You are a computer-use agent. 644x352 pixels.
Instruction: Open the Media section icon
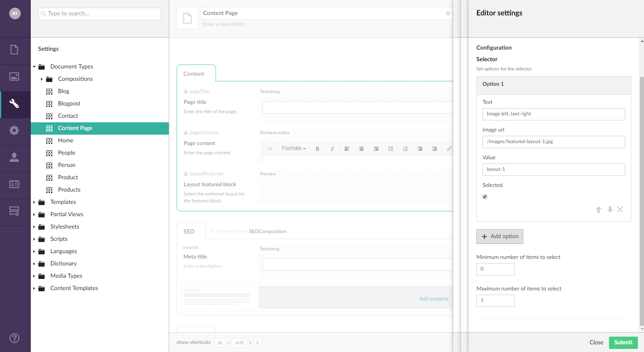pos(14,77)
